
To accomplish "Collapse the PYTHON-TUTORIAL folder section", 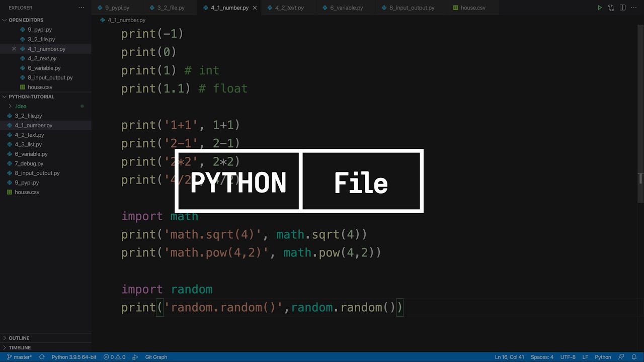I will coord(45,97).
